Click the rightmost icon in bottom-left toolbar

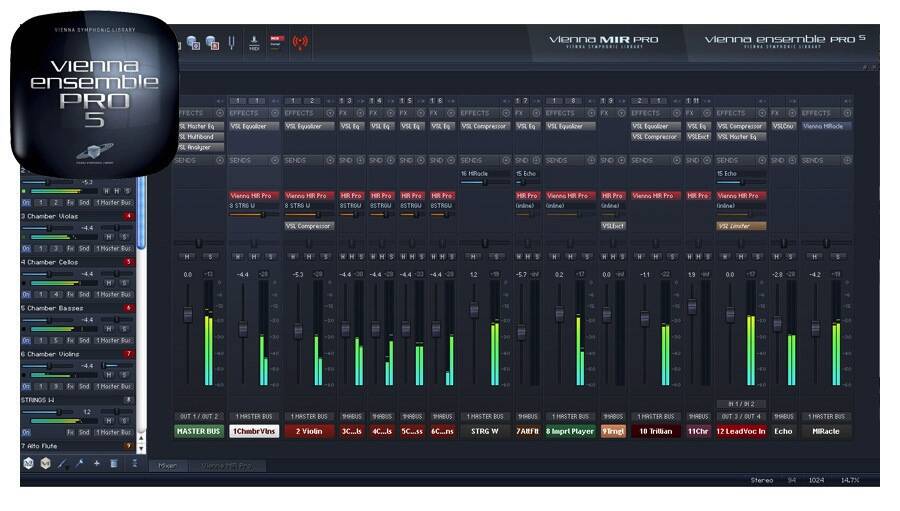coord(134,463)
